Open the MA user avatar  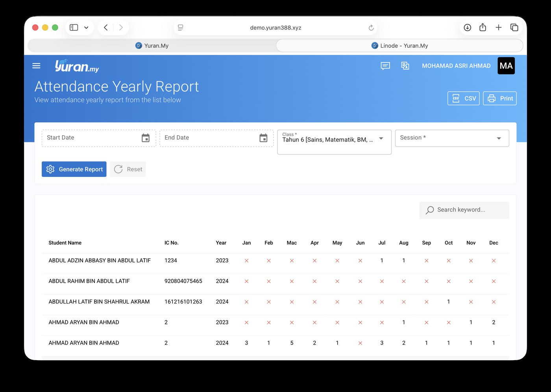[x=506, y=66]
